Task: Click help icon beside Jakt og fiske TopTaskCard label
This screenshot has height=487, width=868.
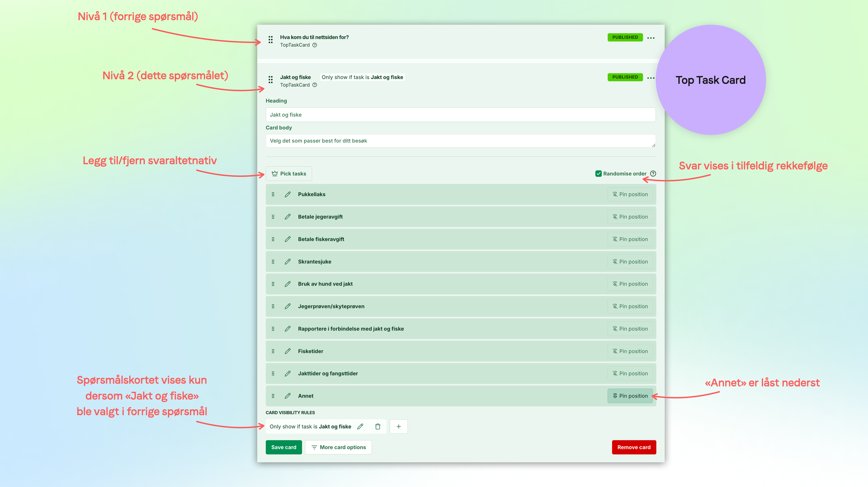Action: 314,85
